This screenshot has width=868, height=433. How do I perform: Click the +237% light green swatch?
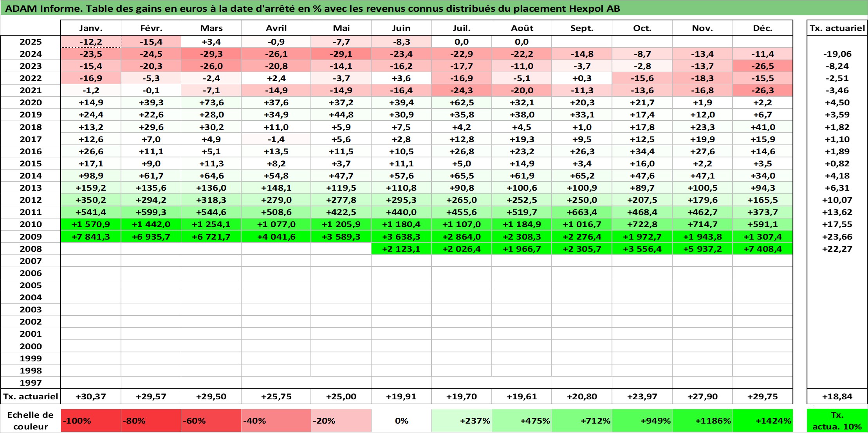tap(462, 420)
